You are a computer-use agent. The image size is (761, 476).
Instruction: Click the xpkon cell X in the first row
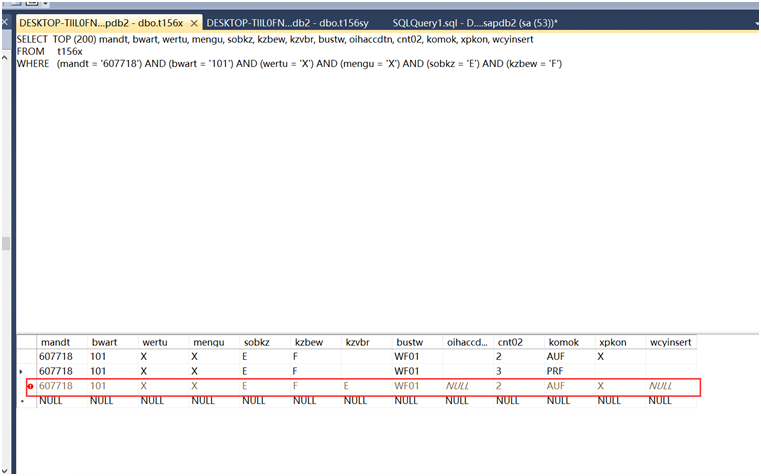click(620, 357)
